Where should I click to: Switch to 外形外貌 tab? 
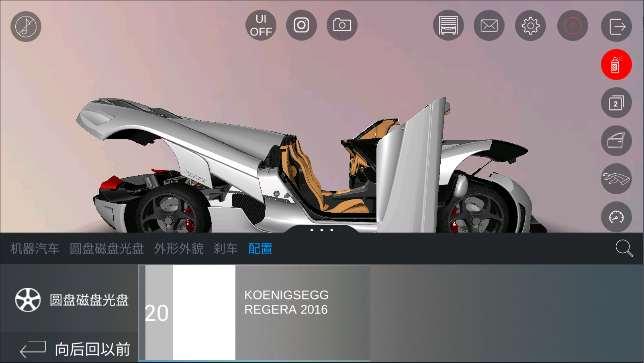pos(179,249)
